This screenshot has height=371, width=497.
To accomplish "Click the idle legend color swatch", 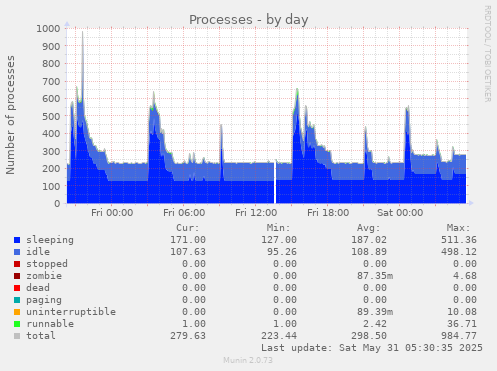I will tap(17, 252).
